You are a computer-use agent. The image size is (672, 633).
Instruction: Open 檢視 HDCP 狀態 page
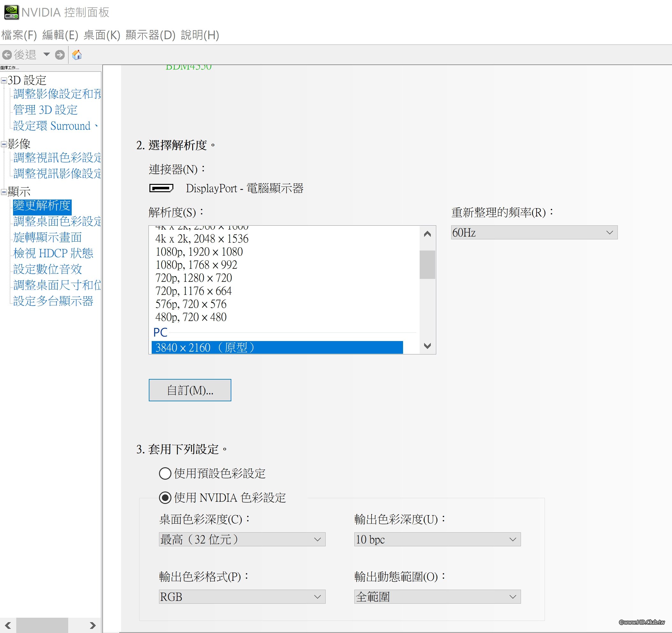53,253
